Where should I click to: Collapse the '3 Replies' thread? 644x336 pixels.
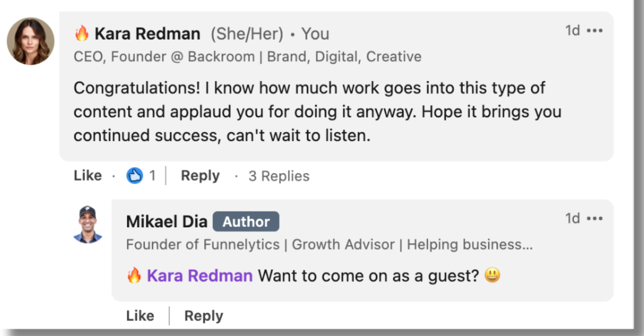coord(279,176)
